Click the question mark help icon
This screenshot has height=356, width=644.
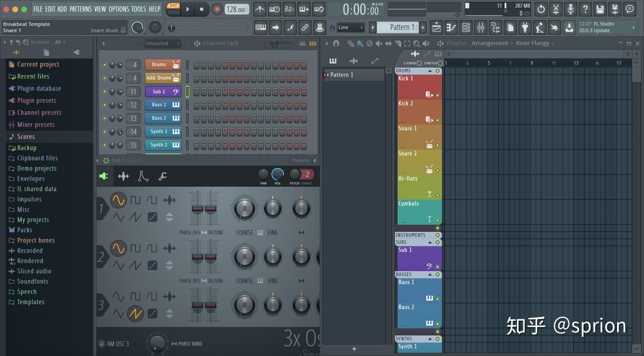[585, 9]
